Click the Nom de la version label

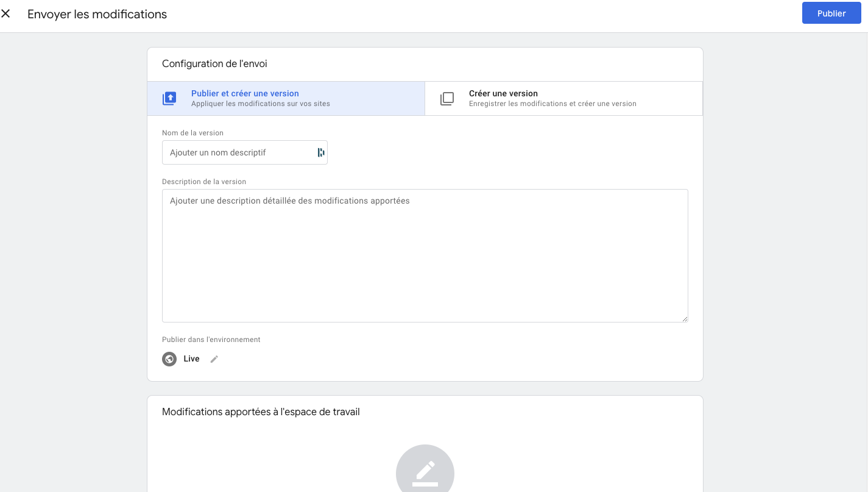pyautogui.click(x=192, y=133)
